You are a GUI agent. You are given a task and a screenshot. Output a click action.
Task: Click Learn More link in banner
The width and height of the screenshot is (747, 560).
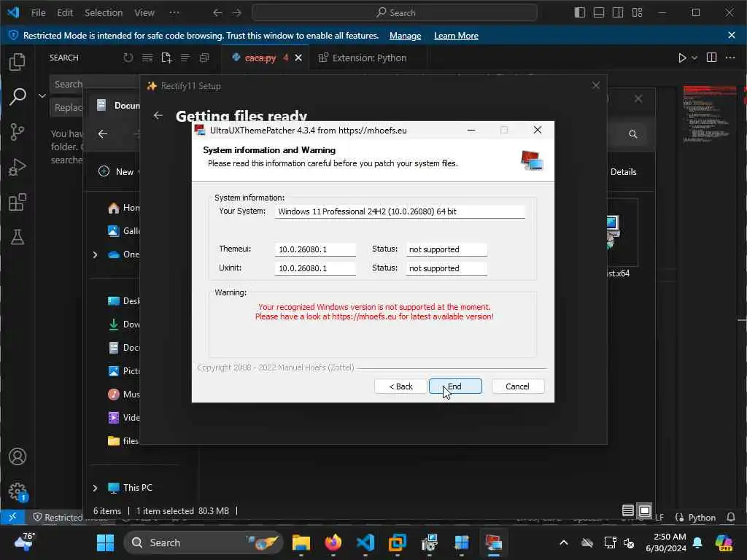(456, 36)
